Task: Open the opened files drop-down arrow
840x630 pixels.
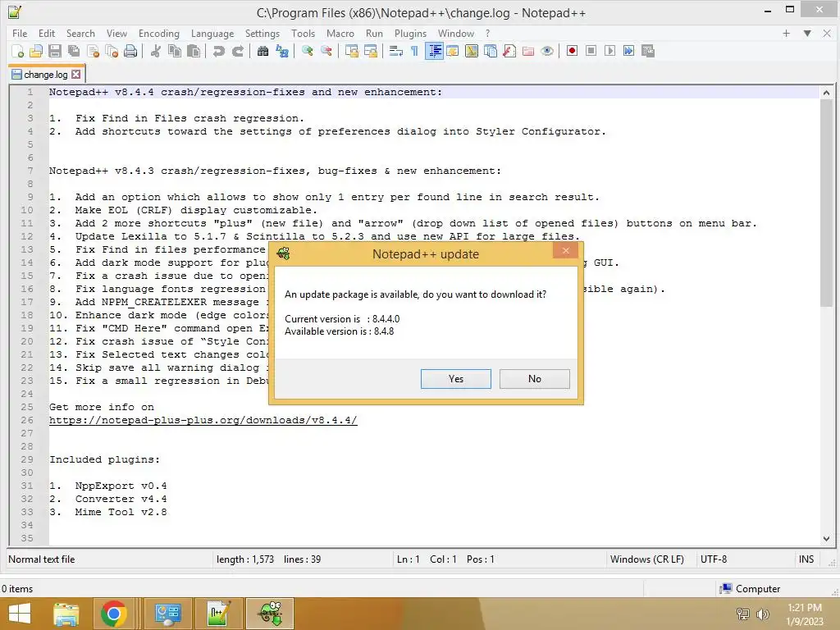Action: pyautogui.click(x=807, y=33)
